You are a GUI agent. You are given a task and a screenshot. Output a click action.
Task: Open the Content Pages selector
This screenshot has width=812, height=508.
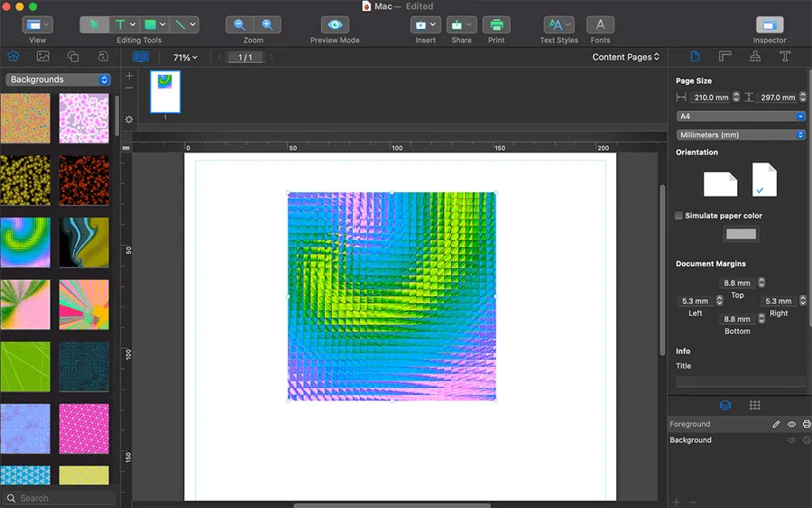point(625,57)
